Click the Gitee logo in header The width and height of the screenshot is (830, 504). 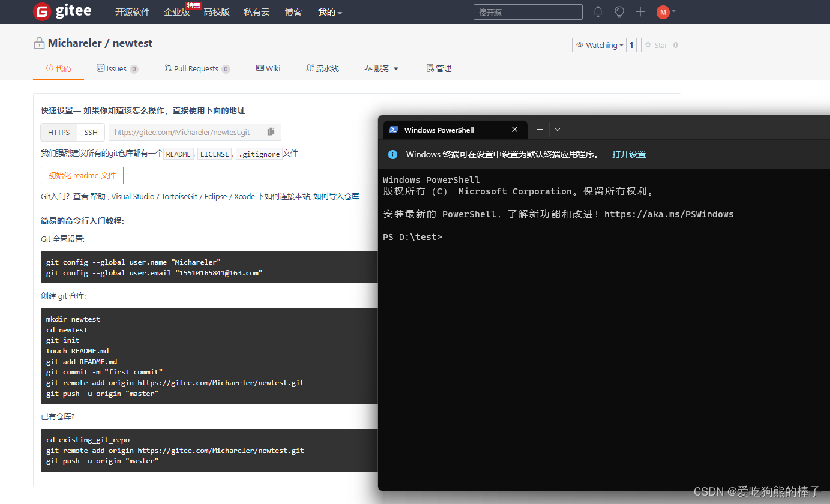click(x=62, y=11)
